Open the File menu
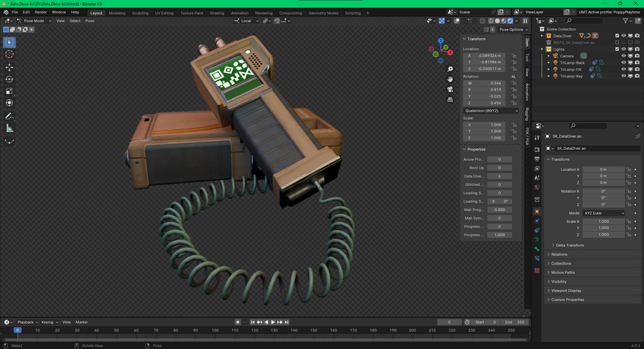Image resolution: width=644 pixels, height=349 pixels. click(15, 12)
